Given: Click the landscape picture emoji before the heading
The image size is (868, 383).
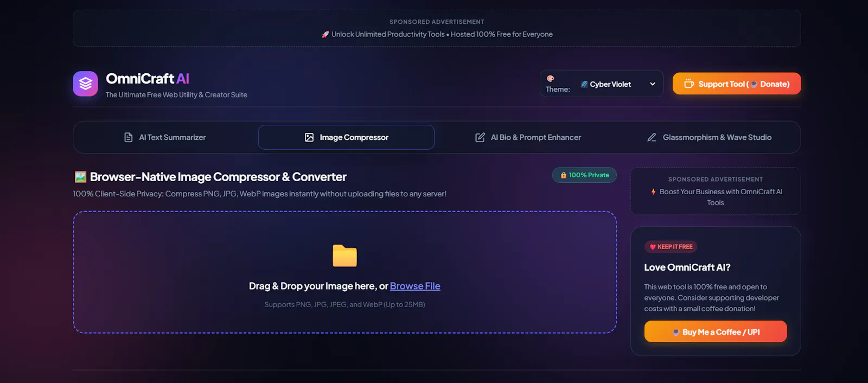Looking at the screenshot, I should [x=80, y=177].
